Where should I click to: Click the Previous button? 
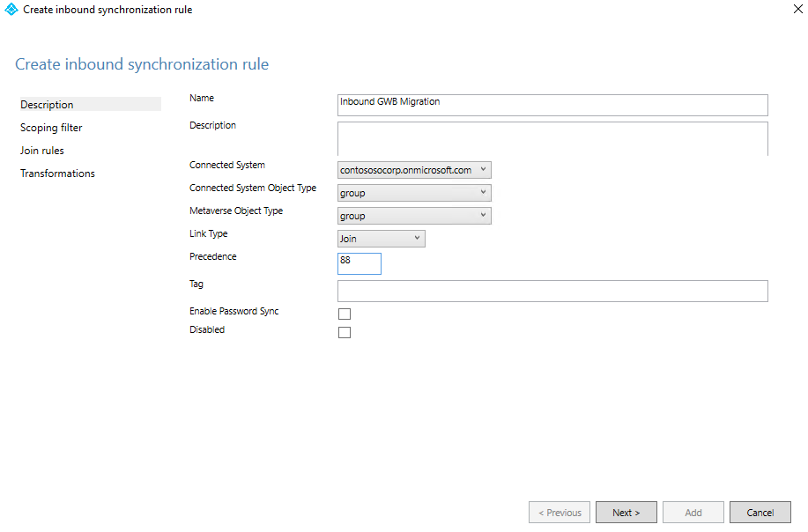tap(560, 513)
